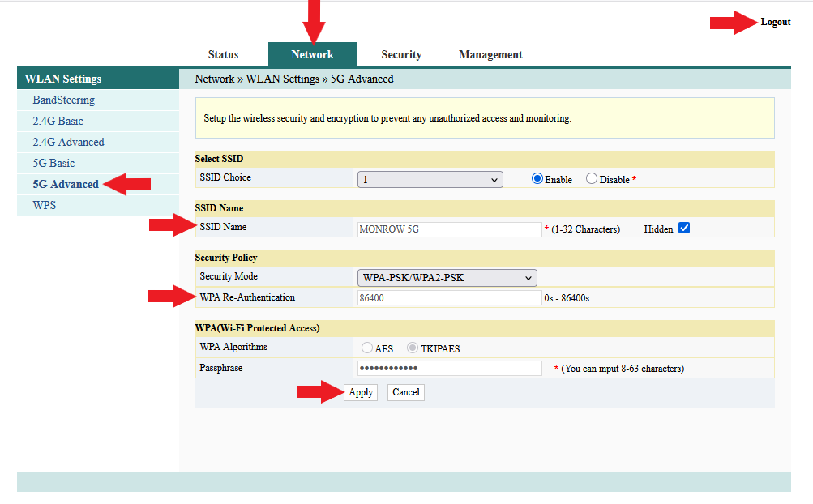
Task: Click the Passphrase password field
Action: 450,368
